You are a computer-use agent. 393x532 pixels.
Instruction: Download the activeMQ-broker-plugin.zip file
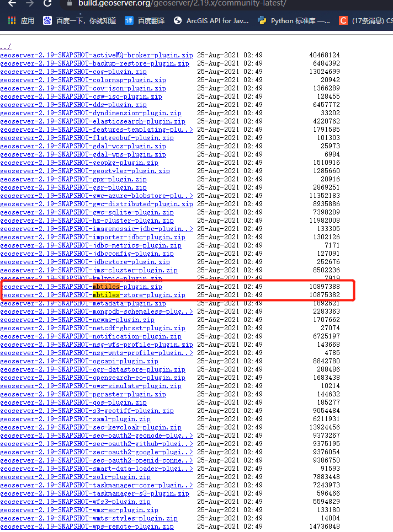click(x=97, y=55)
